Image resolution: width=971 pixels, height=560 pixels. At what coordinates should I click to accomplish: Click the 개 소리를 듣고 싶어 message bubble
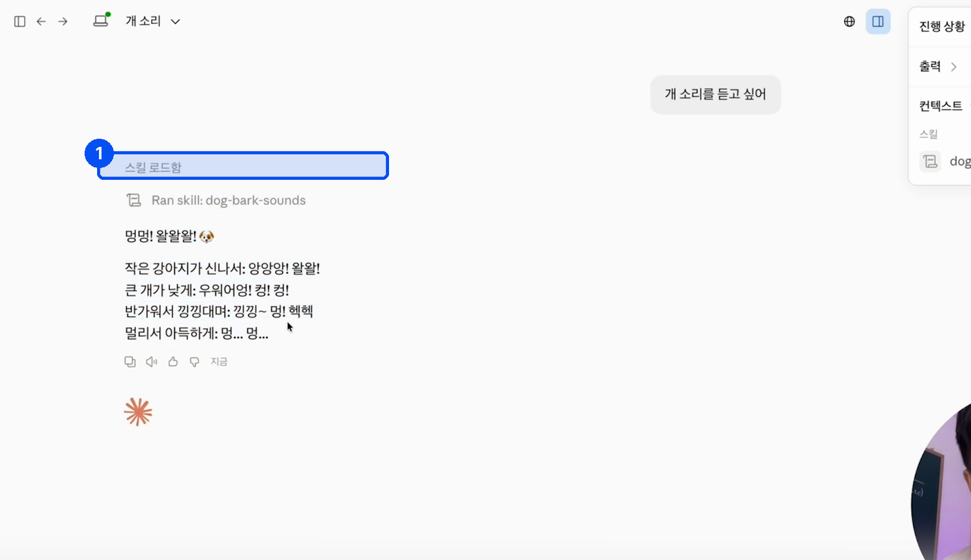(x=715, y=94)
